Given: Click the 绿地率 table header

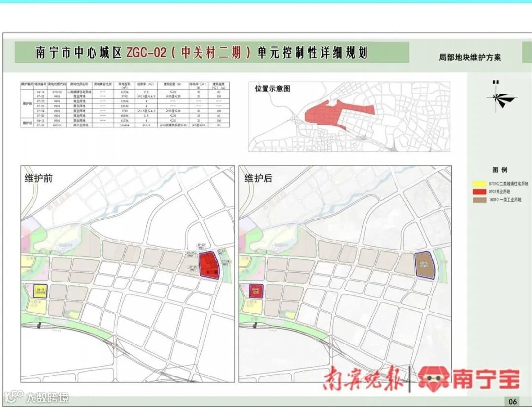Looking at the screenshot, I should 198,86.
